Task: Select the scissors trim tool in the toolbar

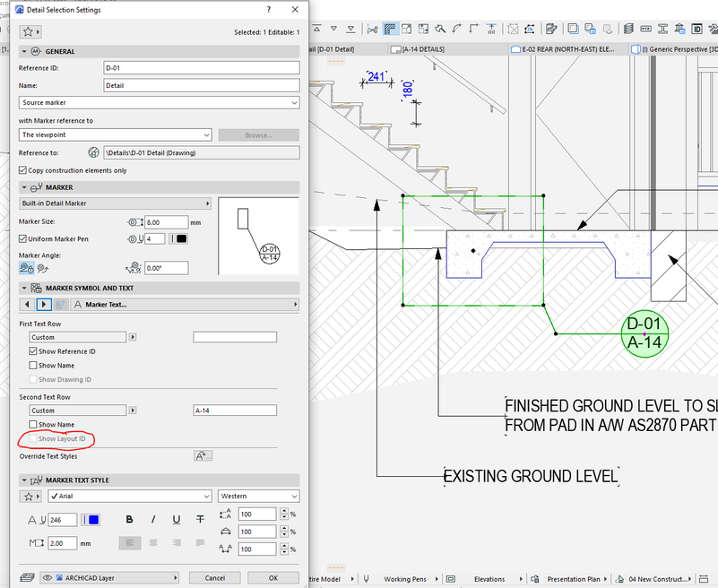Action: click(x=374, y=28)
